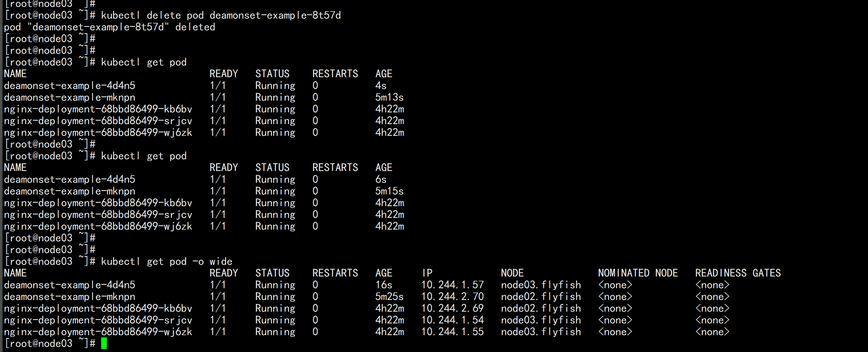The width and height of the screenshot is (868, 352).
Task: Select deamonset-example-mknpn in the 5m25s row
Action: click(69, 297)
